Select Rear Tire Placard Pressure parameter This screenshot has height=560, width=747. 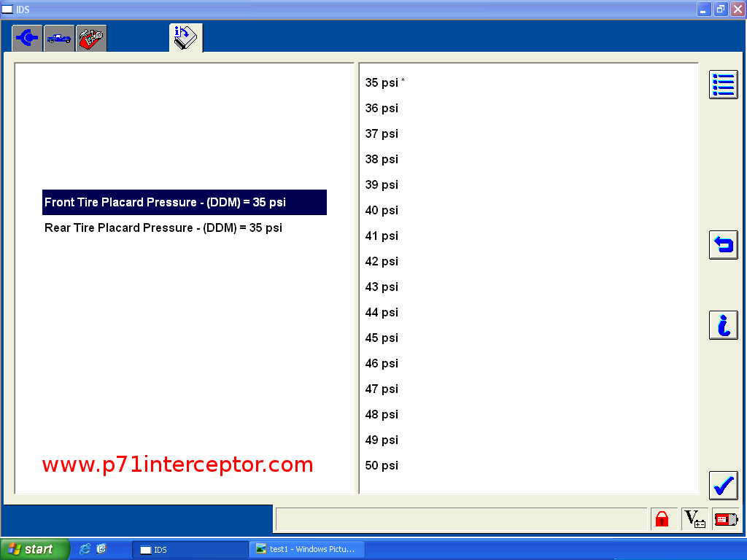163,228
